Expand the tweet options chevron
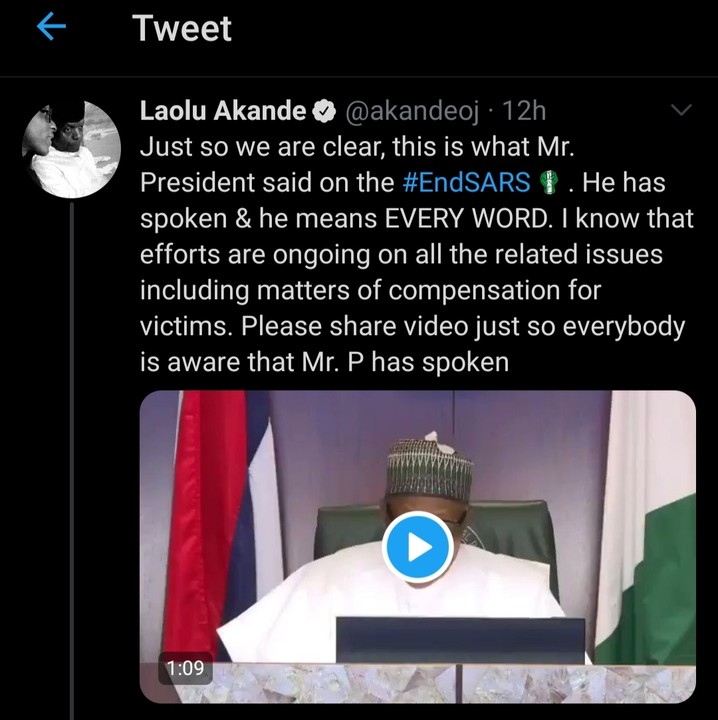 (679, 109)
